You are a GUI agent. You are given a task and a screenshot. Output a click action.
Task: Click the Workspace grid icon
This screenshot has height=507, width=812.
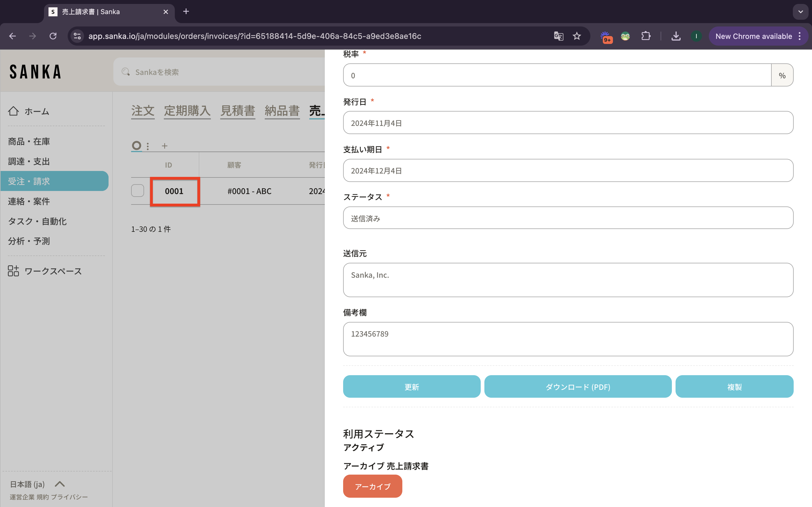click(14, 271)
